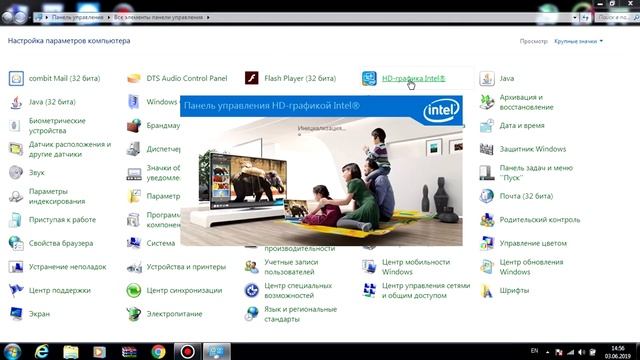The height and width of the screenshot is (360, 640).
Task: Open the Звук speaker icon
Action: 16,173
